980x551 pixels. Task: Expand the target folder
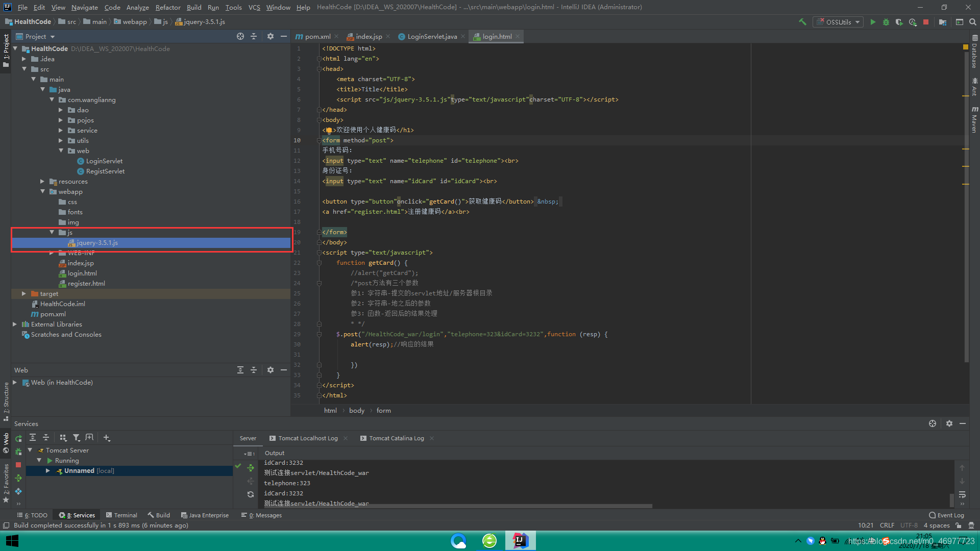click(x=24, y=293)
